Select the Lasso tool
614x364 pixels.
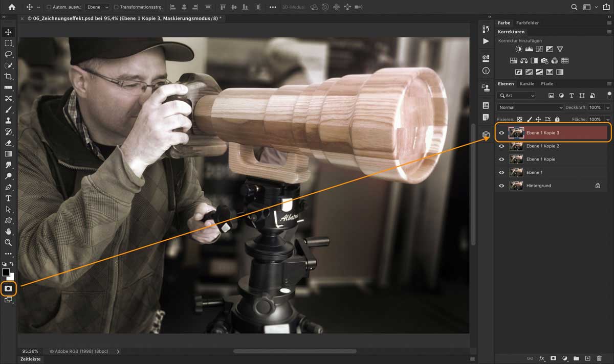click(x=8, y=54)
